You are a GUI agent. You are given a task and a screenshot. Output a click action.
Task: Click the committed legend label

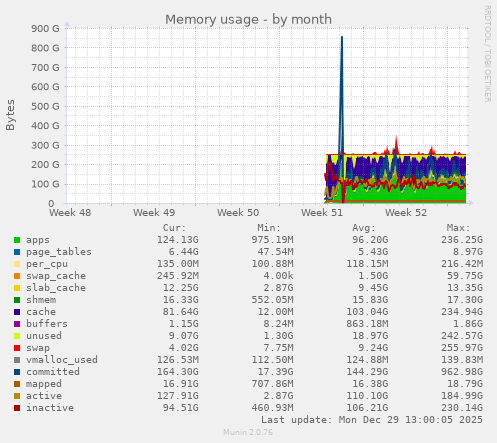point(53,372)
